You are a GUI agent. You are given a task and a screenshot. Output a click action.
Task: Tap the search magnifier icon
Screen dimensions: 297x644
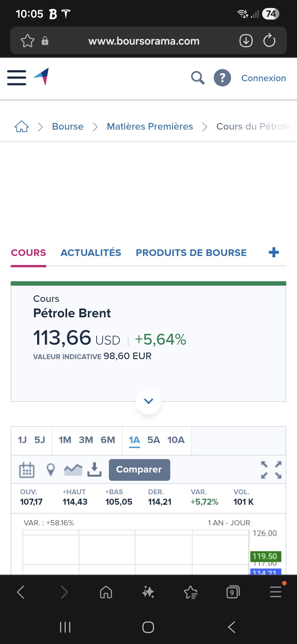(x=198, y=78)
